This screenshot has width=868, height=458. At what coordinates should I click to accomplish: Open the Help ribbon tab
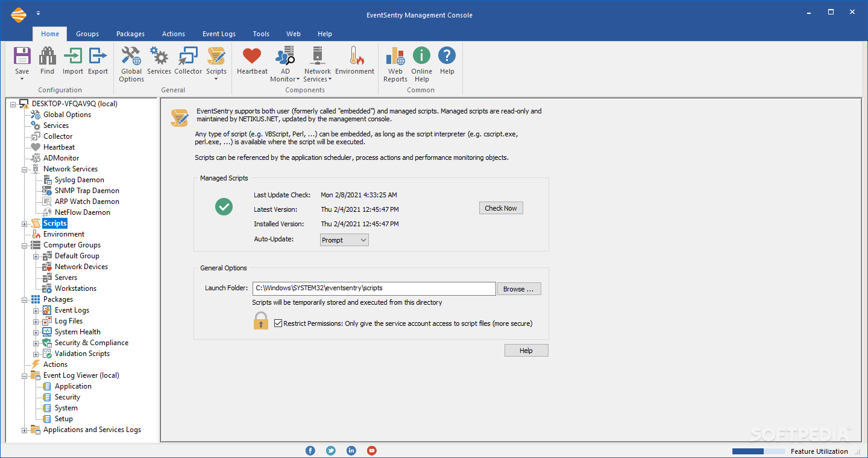click(325, 34)
